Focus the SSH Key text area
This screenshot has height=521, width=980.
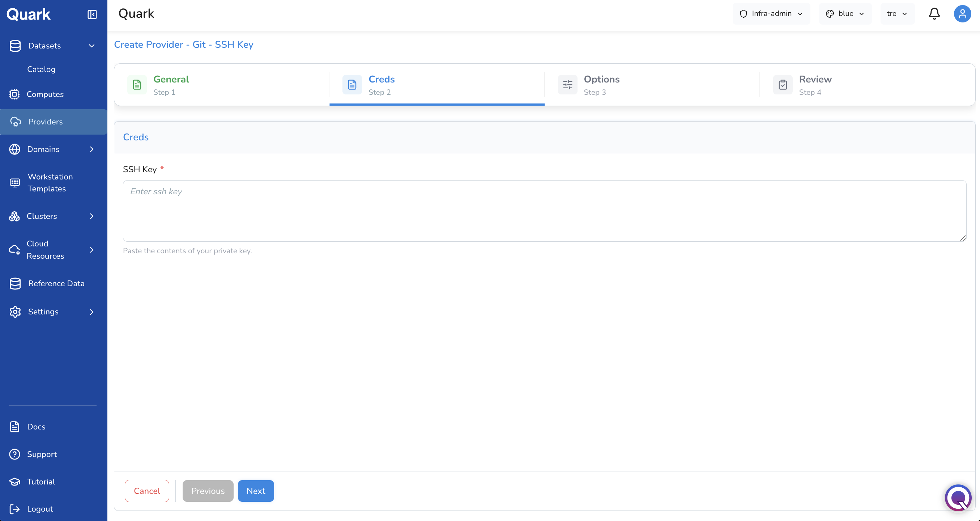[544, 211]
